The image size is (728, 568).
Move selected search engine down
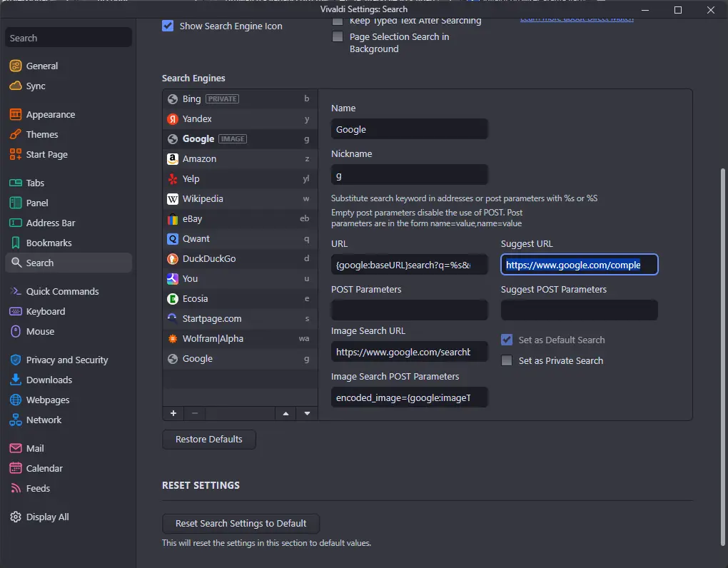pos(308,413)
